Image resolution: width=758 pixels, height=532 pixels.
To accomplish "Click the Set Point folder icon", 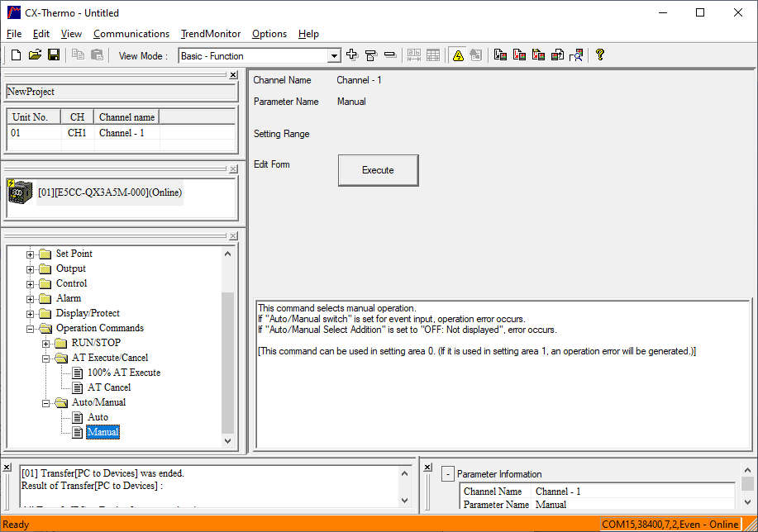I will (x=45, y=254).
